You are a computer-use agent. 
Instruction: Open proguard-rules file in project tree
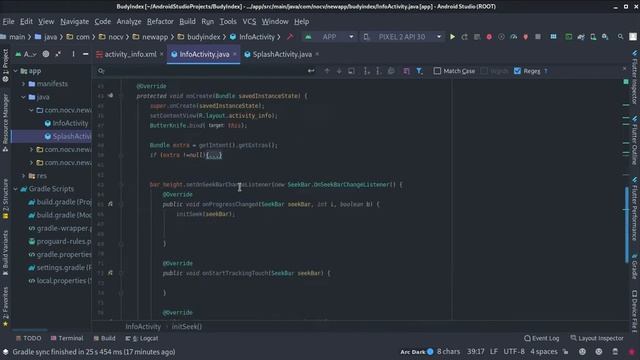tap(60, 241)
